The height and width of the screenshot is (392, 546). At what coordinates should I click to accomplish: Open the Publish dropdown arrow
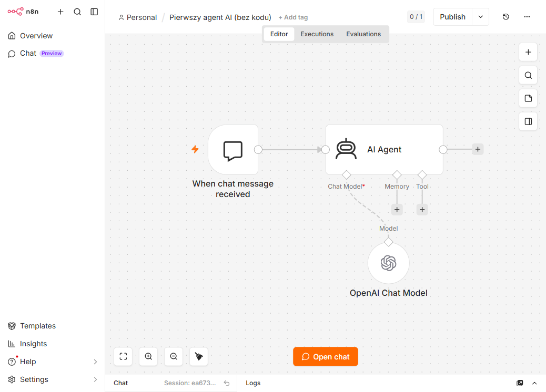tap(481, 17)
